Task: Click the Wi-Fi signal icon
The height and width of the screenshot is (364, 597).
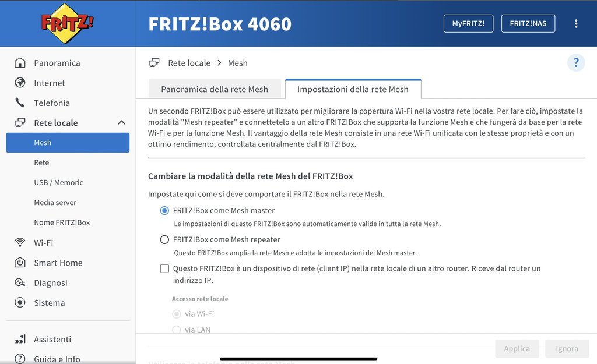Action: tap(20, 242)
